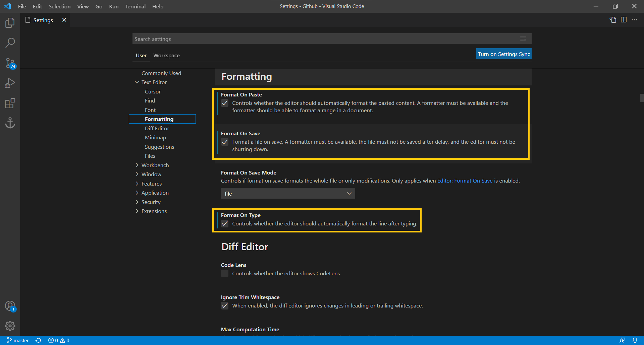Close the Settings tab

64,20
